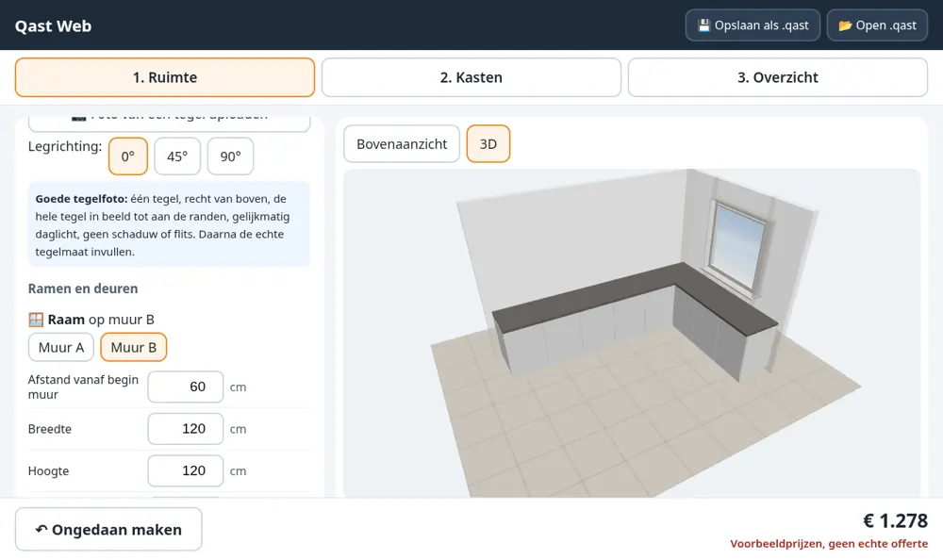Click the Hoogte input field
943x560 pixels.
pyautogui.click(x=185, y=471)
